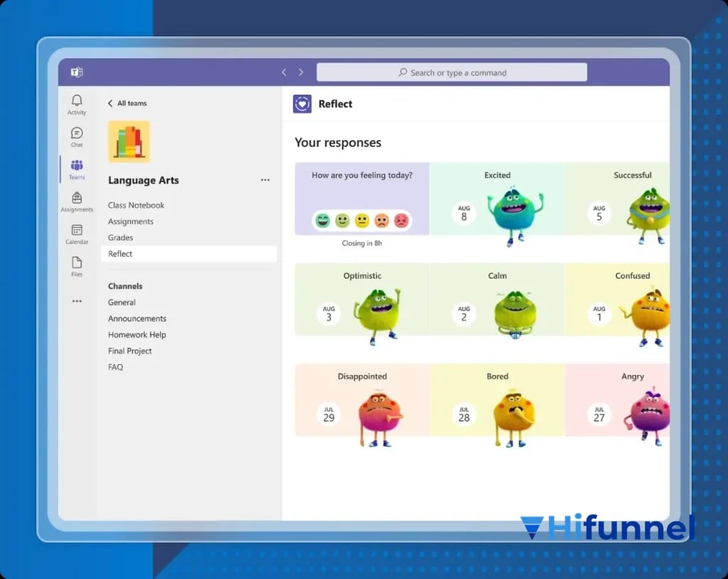Click the 'Your responses' heading
728x579 pixels.
[338, 142]
